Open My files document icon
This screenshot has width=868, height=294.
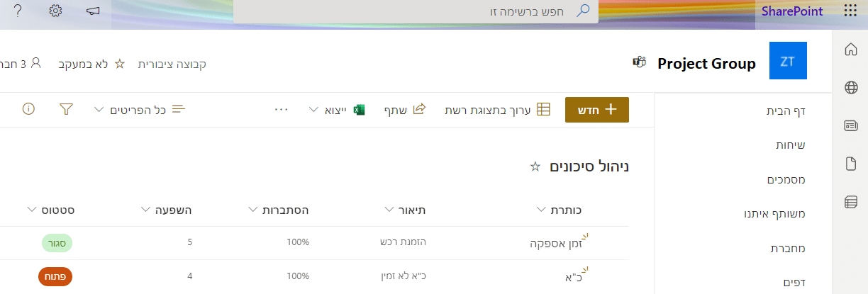tap(851, 164)
